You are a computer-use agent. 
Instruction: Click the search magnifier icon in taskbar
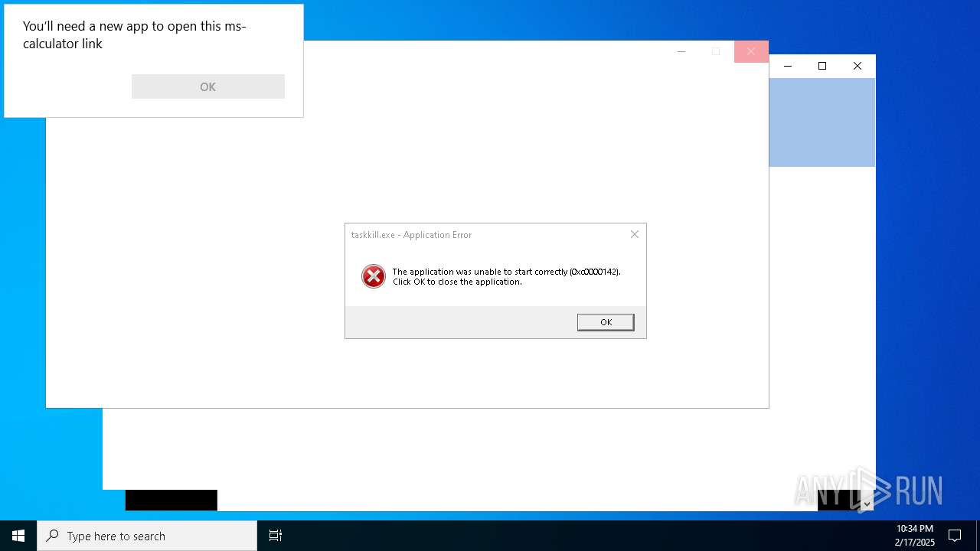pos(53,536)
